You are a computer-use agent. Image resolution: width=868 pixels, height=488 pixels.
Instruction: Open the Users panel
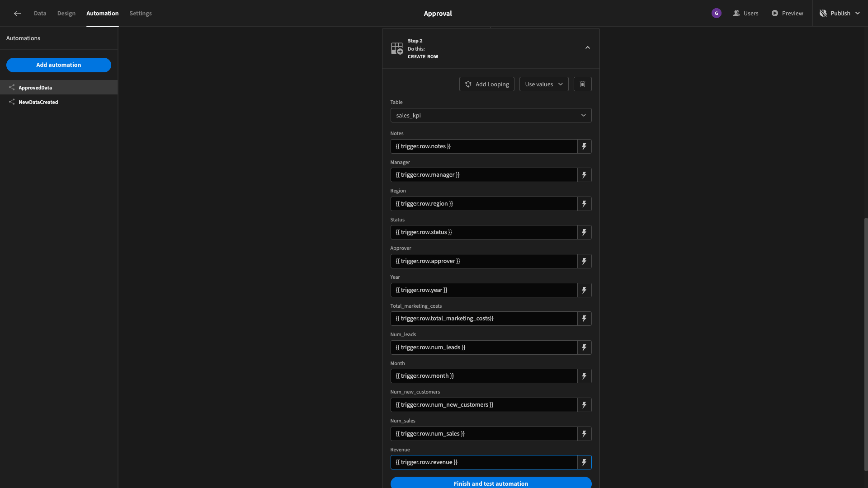(x=745, y=14)
